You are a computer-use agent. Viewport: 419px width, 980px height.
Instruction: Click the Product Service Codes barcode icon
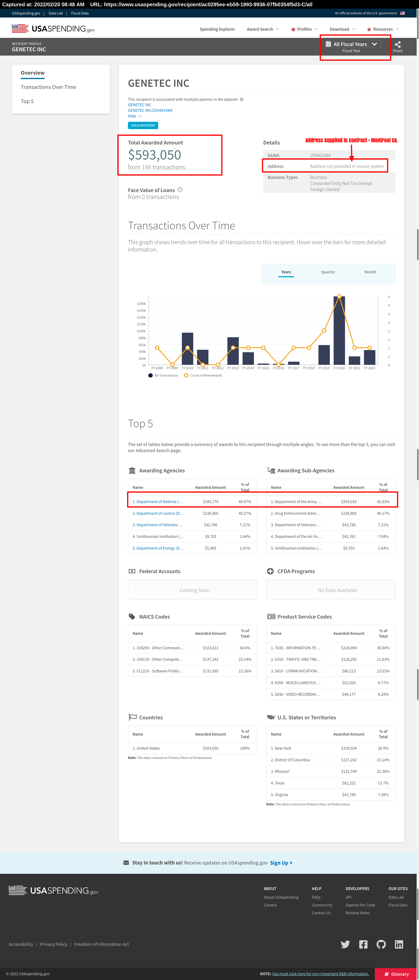[x=271, y=617]
